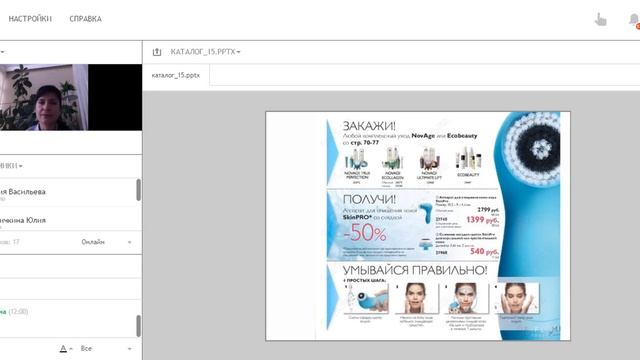Open the СПРАВКА menu
Image resolution: width=640 pixels, height=360 pixels.
point(85,19)
